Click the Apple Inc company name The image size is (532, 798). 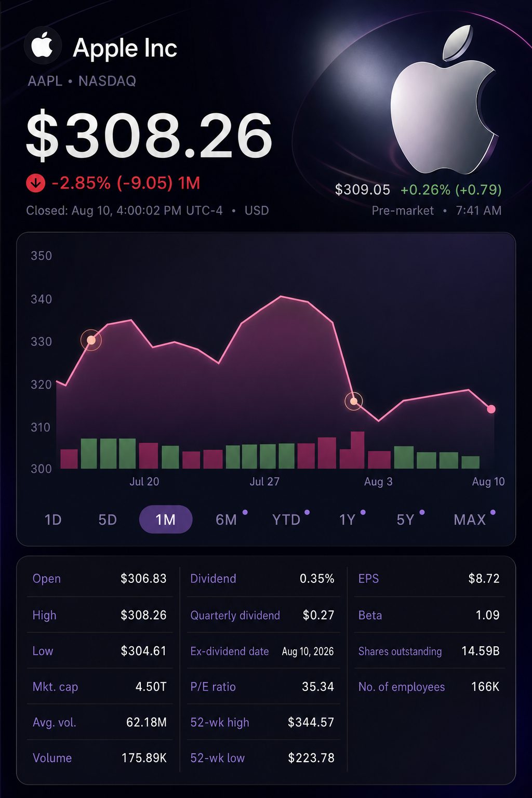pos(125,48)
